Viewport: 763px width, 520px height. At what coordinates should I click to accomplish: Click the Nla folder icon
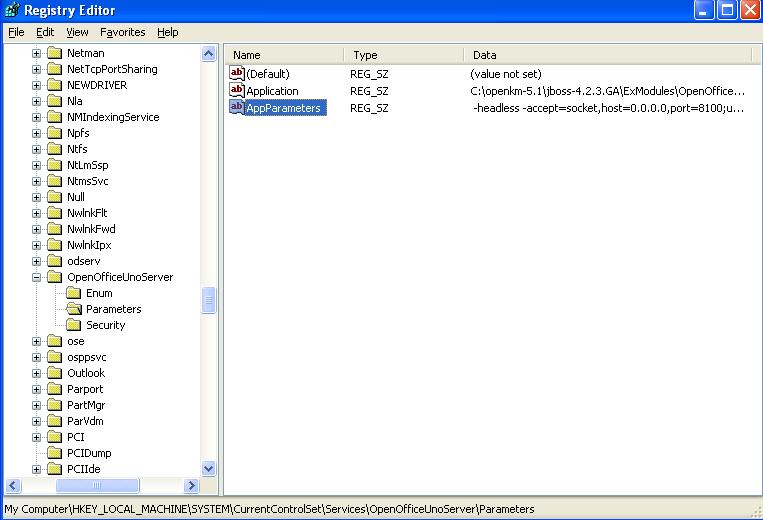[x=54, y=101]
